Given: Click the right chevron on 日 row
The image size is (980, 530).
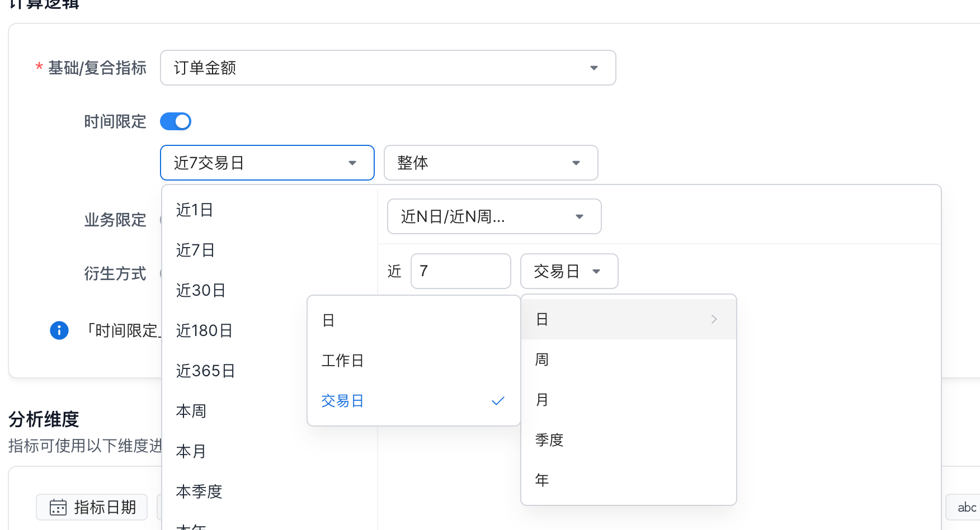Looking at the screenshot, I should pos(714,319).
